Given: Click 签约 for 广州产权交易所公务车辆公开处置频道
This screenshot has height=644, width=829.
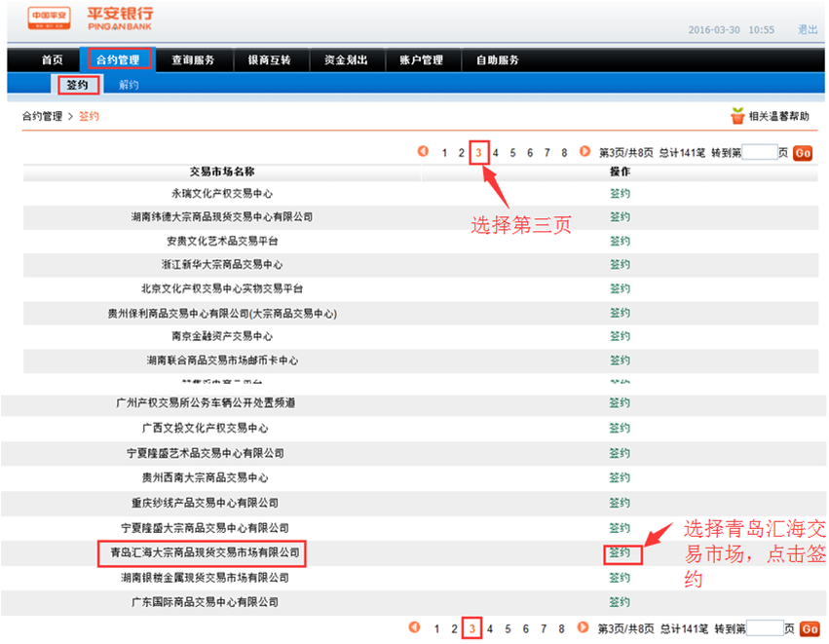Looking at the screenshot, I should [620, 403].
